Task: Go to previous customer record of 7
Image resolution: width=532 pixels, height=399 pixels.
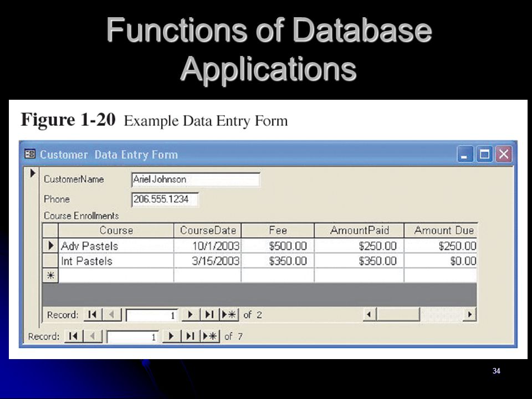Action: pos(93,336)
